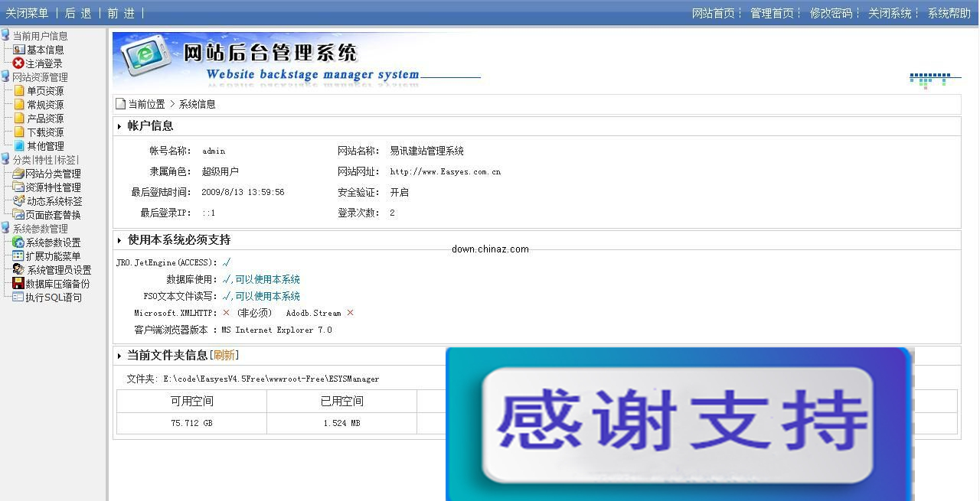The width and height of the screenshot is (980, 501).
Task: Click the red X after Adodb.Stream
Action: click(x=350, y=313)
